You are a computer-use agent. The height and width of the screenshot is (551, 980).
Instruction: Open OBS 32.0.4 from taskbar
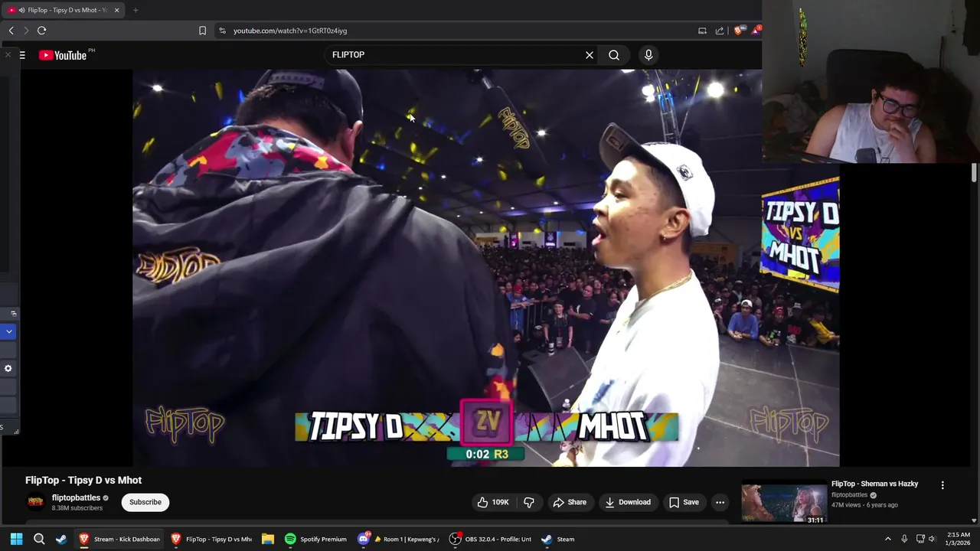click(x=490, y=539)
